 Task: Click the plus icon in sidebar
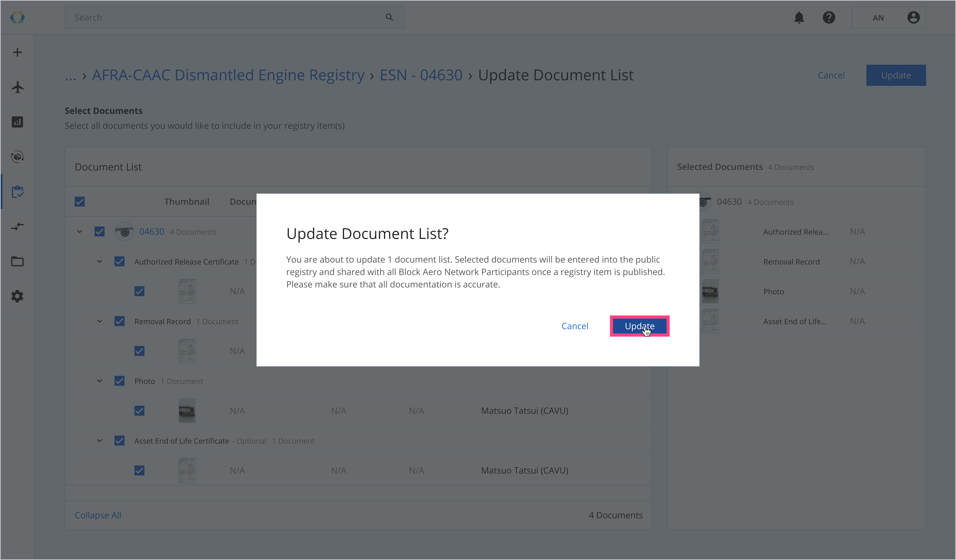[17, 52]
